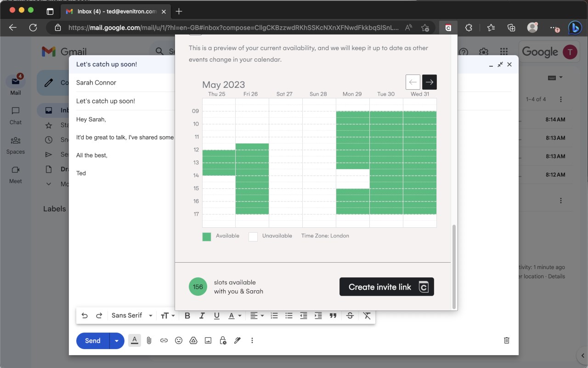This screenshot has width=588, height=368.
Task: Toggle confidential mode lock icon
Action: (223, 340)
